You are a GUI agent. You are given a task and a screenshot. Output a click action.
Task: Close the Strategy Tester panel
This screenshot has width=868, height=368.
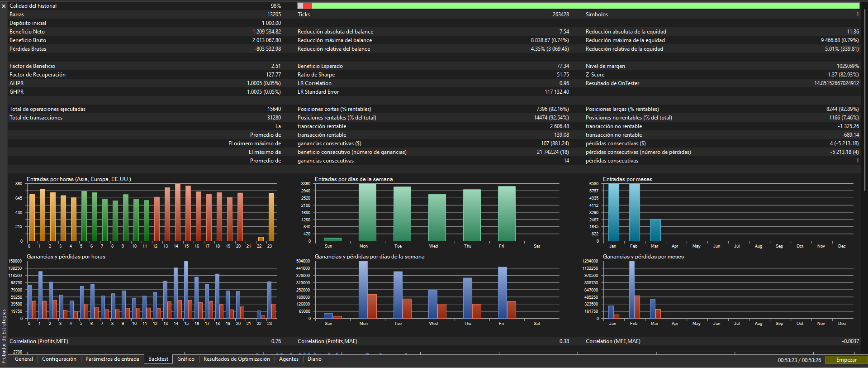pos(4,6)
